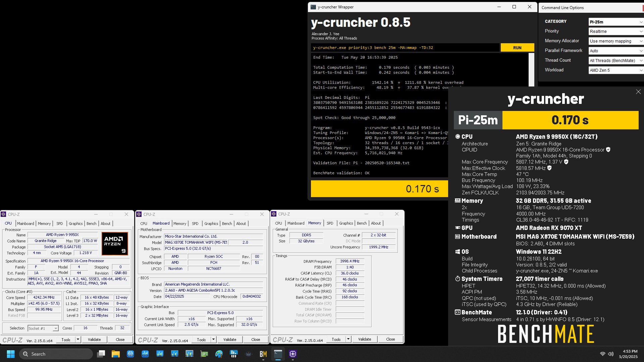
Task: Open SPD tab in CPU-Z window showing Processor info
Action: [x=60, y=224]
